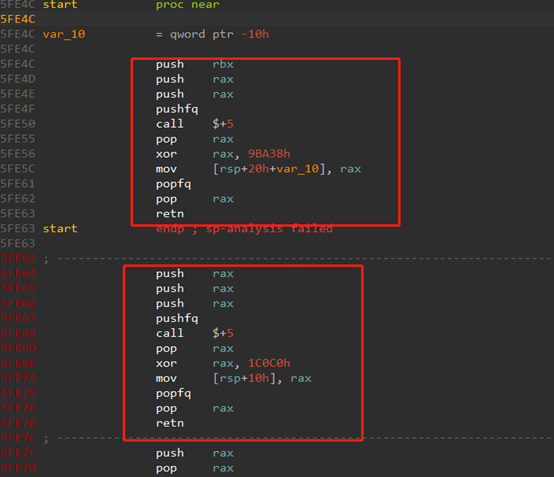The image size is (554, 477).
Task: Click the 'retn' instruction at 5FE63
Action: point(170,214)
